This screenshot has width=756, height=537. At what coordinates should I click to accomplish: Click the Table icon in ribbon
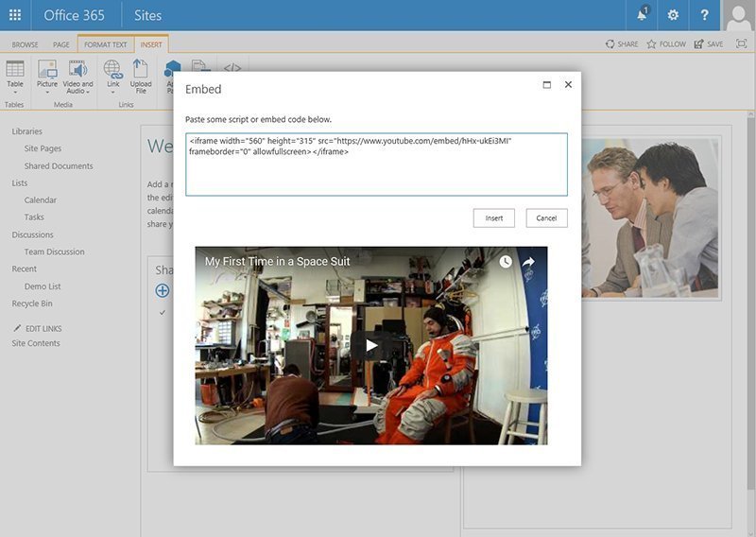point(15,69)
